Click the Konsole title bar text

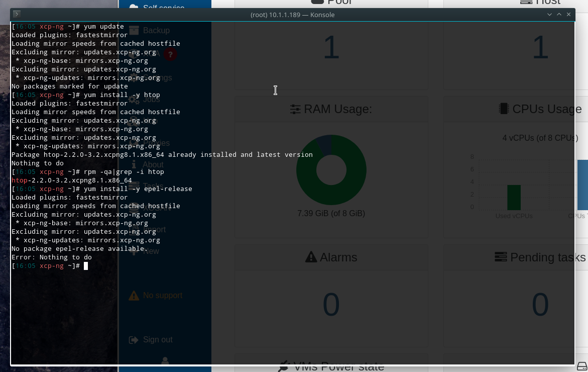[293, 15]
